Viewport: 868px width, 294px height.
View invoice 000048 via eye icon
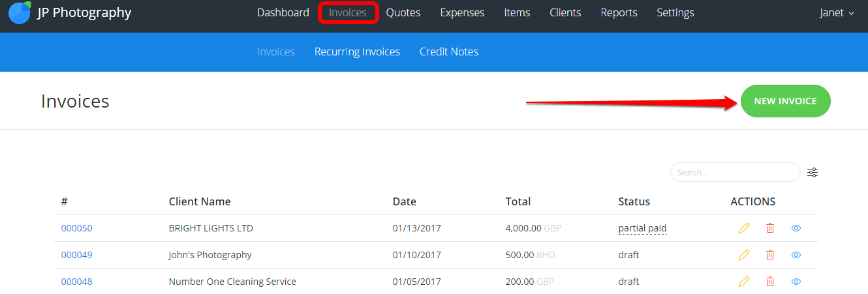pyautogui.click(x=796, y=282)
